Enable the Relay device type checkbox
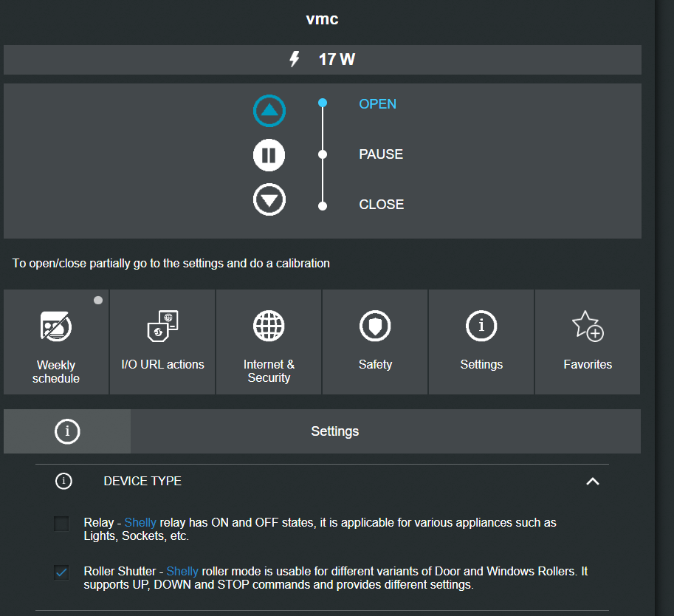Image resolution: width=674 pixels, height=616 pixels. 62,524
